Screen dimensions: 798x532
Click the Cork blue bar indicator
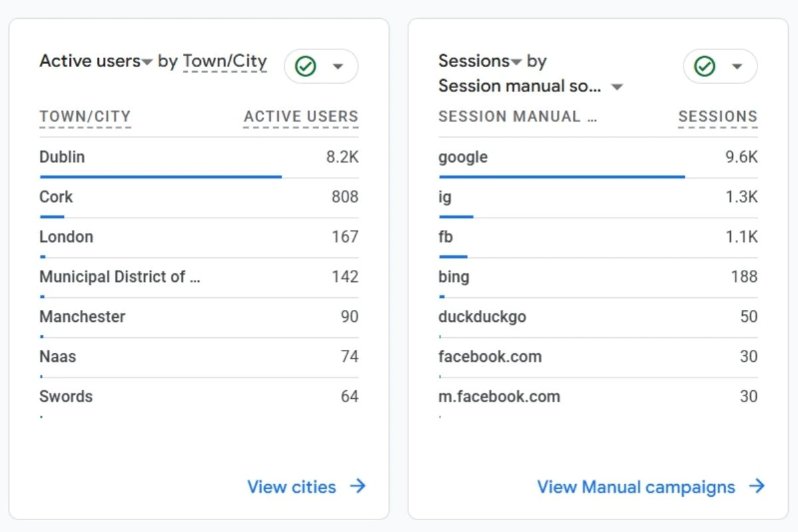(x=52, y=217)
